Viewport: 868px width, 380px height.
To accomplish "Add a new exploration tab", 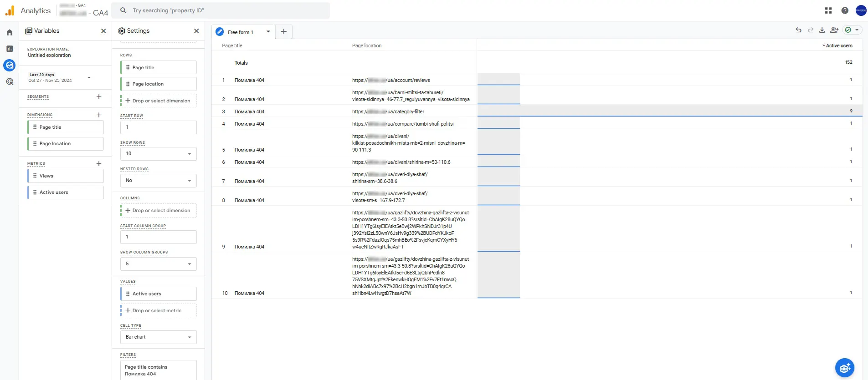I will [283, 31].
